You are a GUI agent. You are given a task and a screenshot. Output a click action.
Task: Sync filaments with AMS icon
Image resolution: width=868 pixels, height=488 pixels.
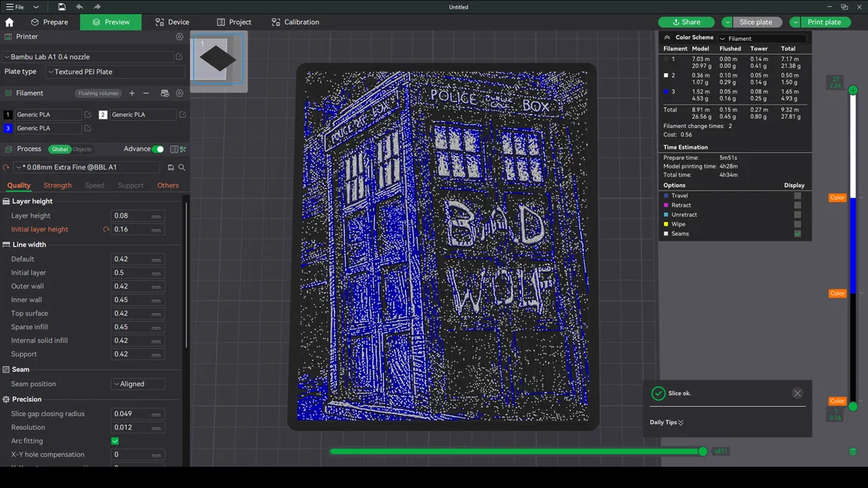[x=165, y=94]
